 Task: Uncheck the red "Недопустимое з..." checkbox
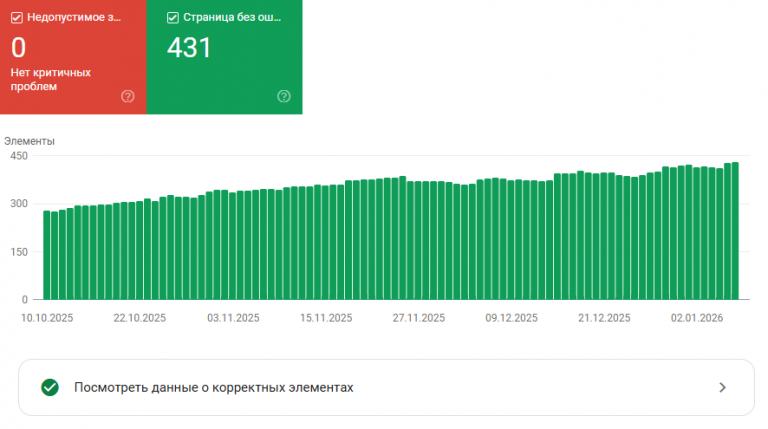17,18
